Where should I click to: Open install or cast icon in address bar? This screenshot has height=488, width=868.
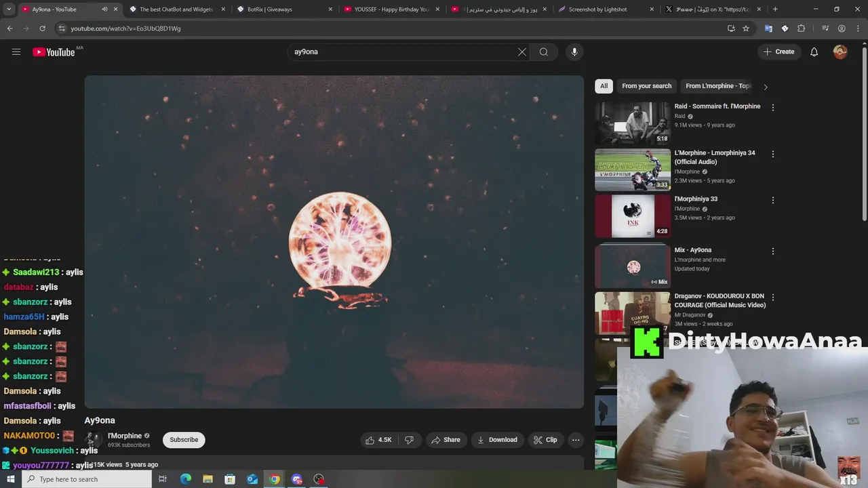pyautogui.click(x=731, y=28)
